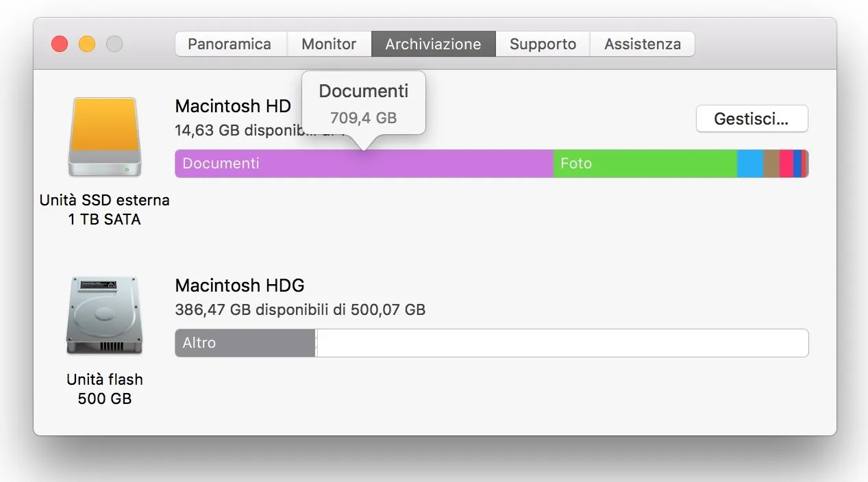868x482 pixels.
Task: Click the dark blue segment near the bar's end
Action: pos(797,164)
